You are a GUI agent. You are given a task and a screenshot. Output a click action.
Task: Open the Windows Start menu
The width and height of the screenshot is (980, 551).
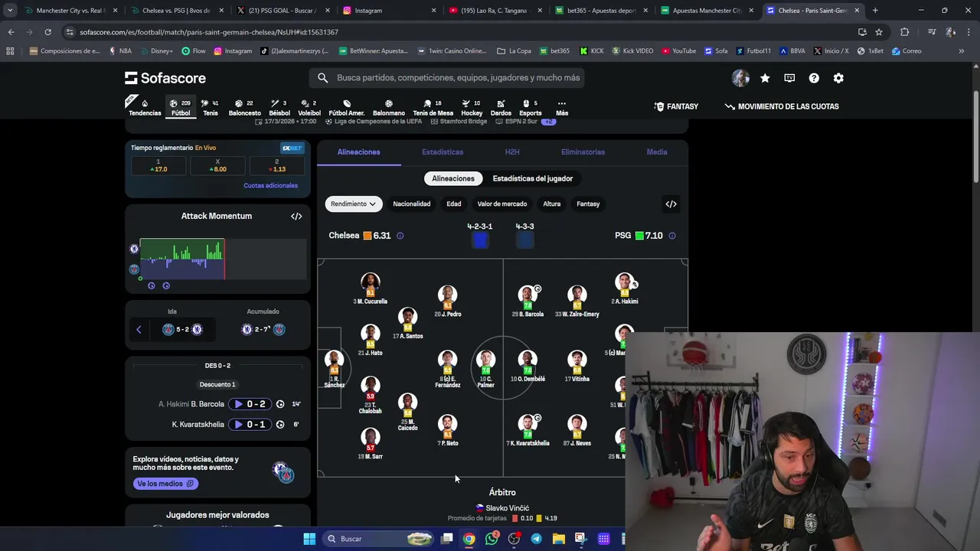pos(309,539)
